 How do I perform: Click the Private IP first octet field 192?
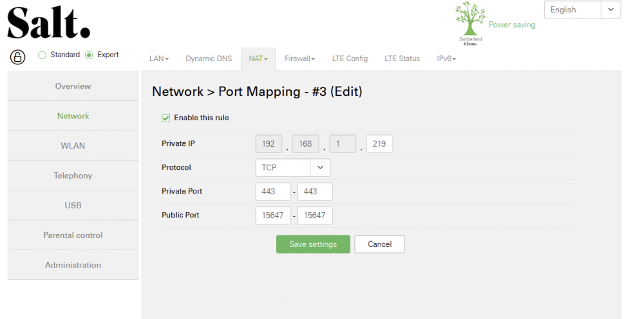point(269,144)
